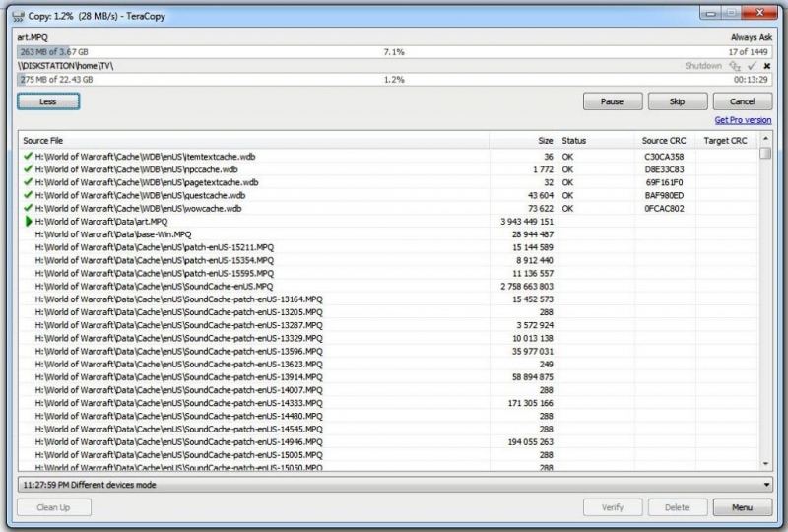Screen dimensions: 788x532
Task: Click the size value 2 758 663 803
Action: (x=527, y=287)
